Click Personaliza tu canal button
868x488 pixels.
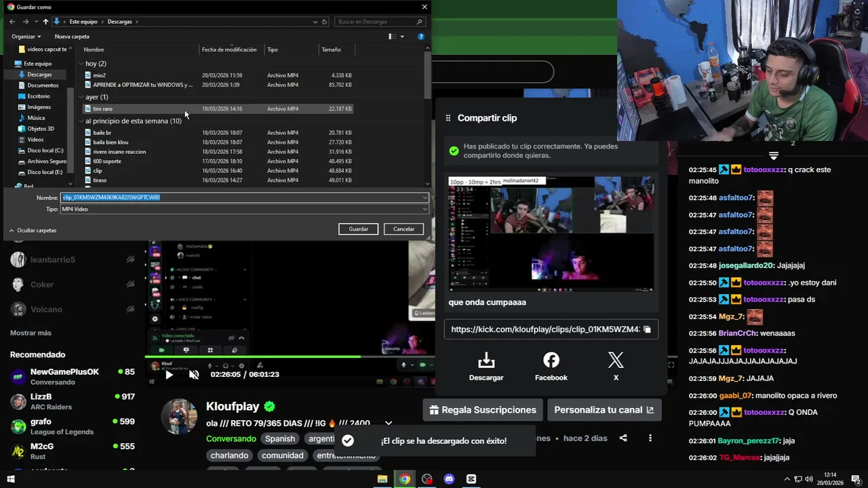pos(604,410)
